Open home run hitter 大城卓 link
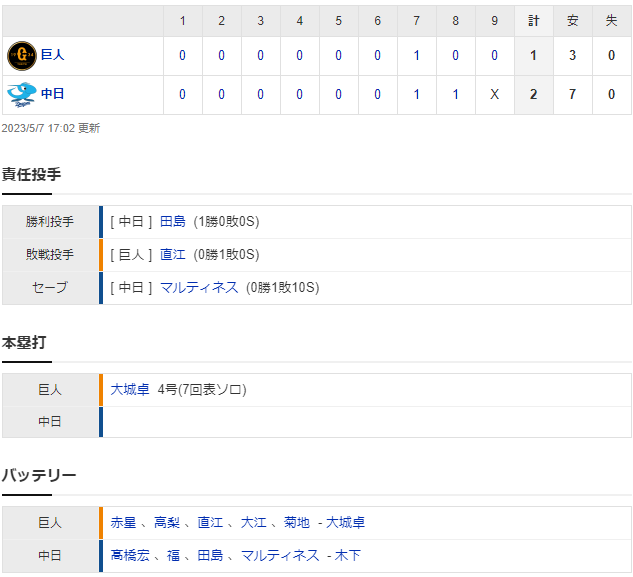This screenshot has width=633, height=577. tap(130, 389)
